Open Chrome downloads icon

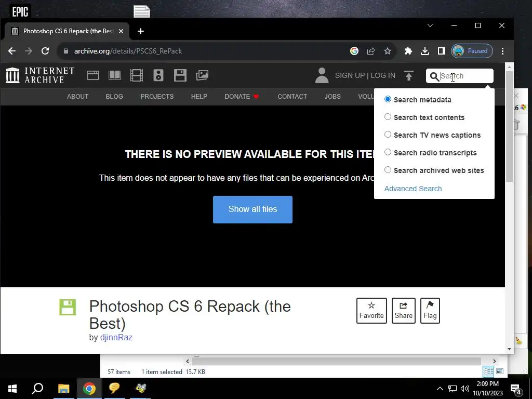pyautogui.click(x=425, y=51)
